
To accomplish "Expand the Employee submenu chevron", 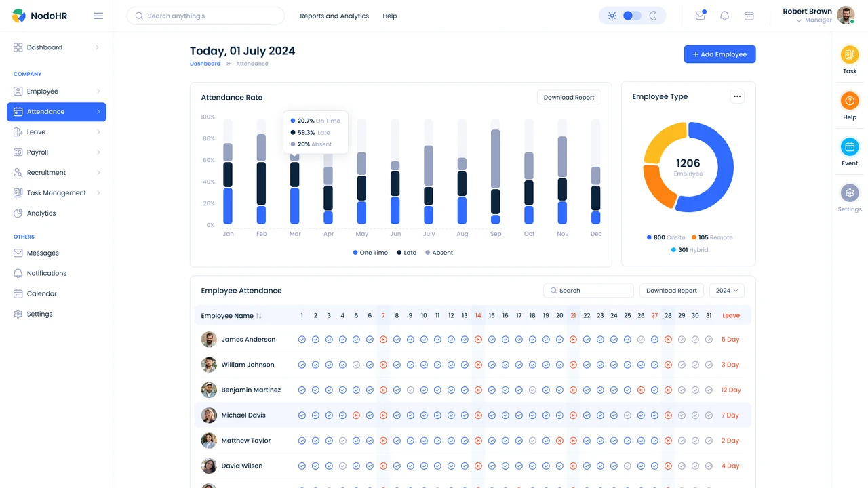I will click(98, 91).
